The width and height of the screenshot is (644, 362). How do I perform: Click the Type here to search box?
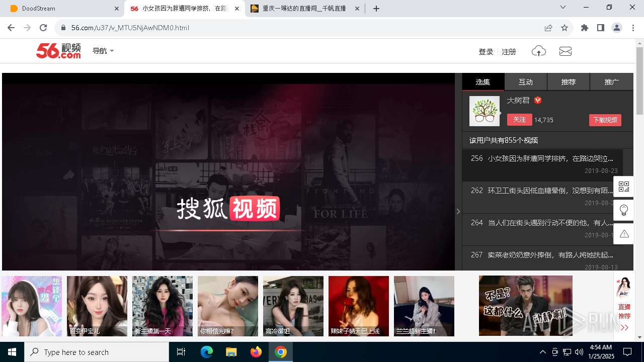point(97,352)
